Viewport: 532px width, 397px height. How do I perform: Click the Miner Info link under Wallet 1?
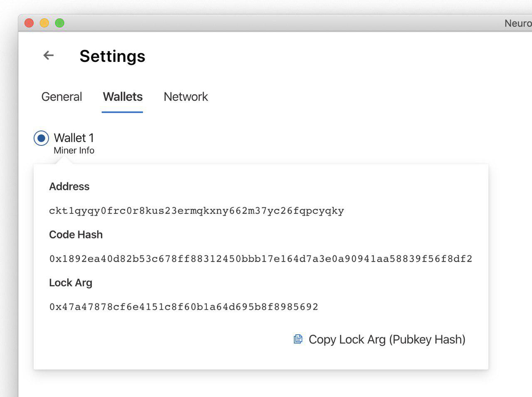[74, 150]
